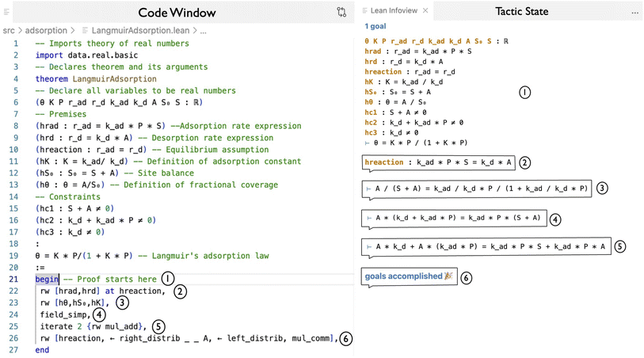Click the Lean Infoview tab's list icon
This screenshot has width=644, height=358.
point(364,10)
